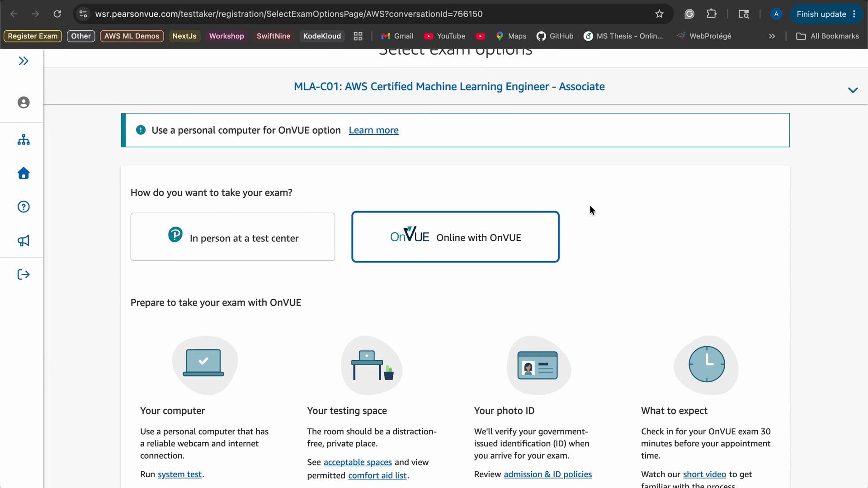Click the testing space desk illustration

[x=372, y=365]
